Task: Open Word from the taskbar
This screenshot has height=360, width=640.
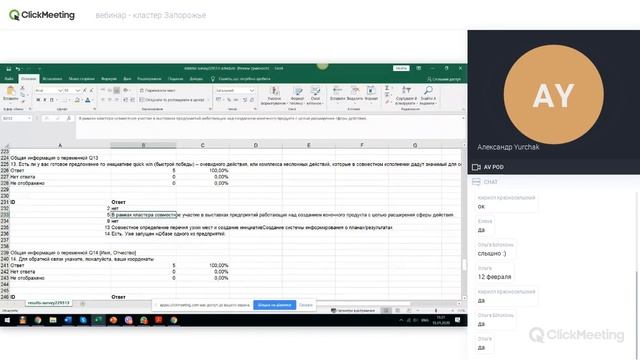Action: pos(68,320)
